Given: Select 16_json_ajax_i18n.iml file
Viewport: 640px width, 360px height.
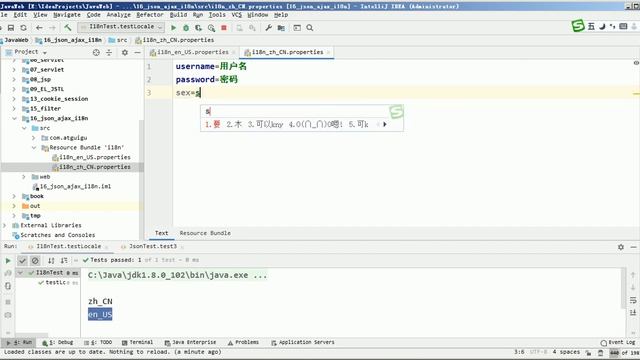Looking at the screenshot, I should click(71, 187).
